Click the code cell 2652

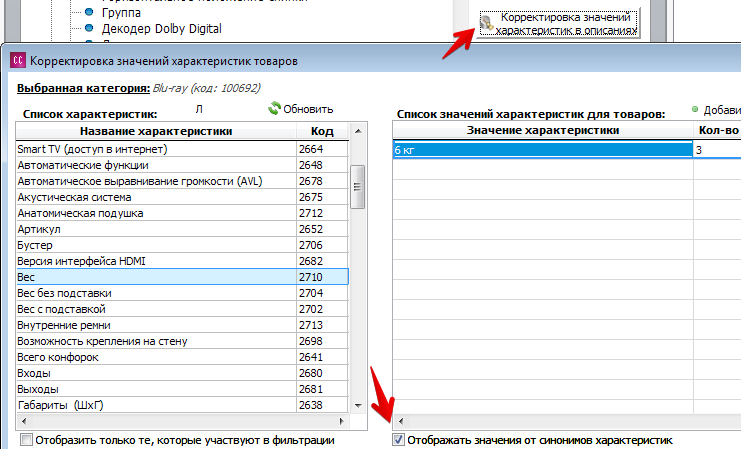pyautogui.click(x=322, y=229)
